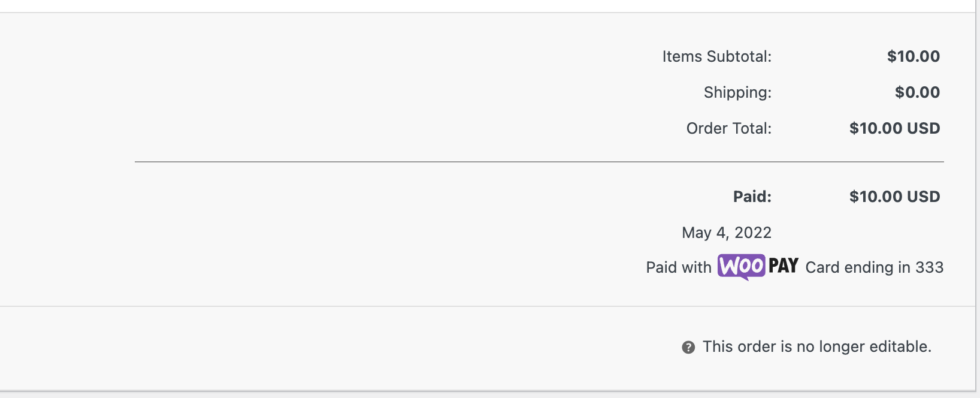Click the horizontal divider above Paid

tap(539, 162)
